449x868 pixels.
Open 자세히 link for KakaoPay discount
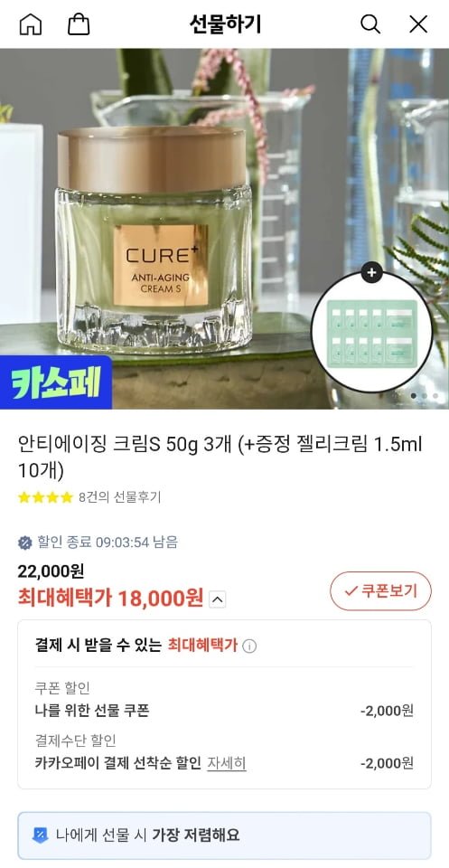(227, 763)
